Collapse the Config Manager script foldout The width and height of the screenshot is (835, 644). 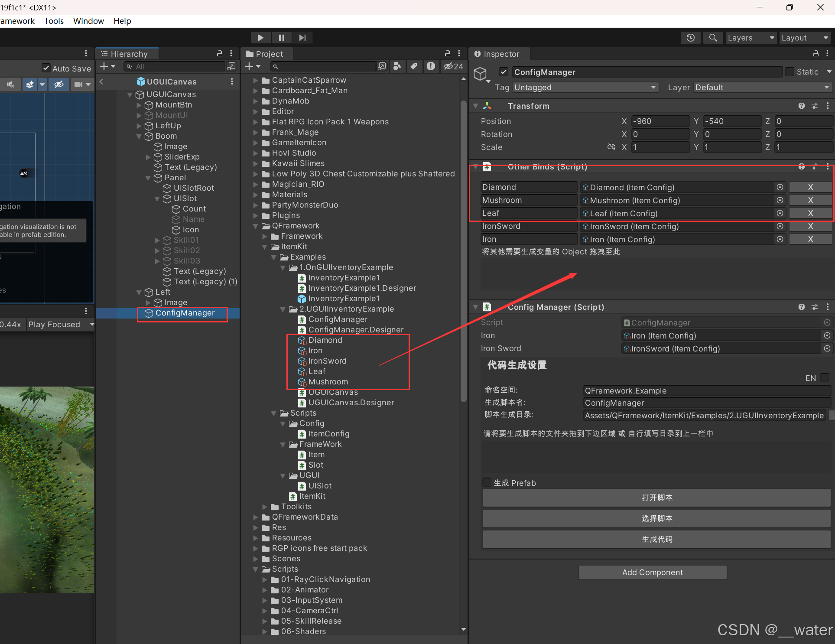[x=476, y=307]
